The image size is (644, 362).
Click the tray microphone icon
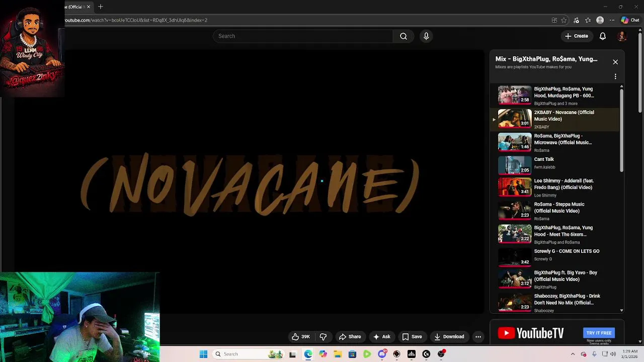coord(594,354)
